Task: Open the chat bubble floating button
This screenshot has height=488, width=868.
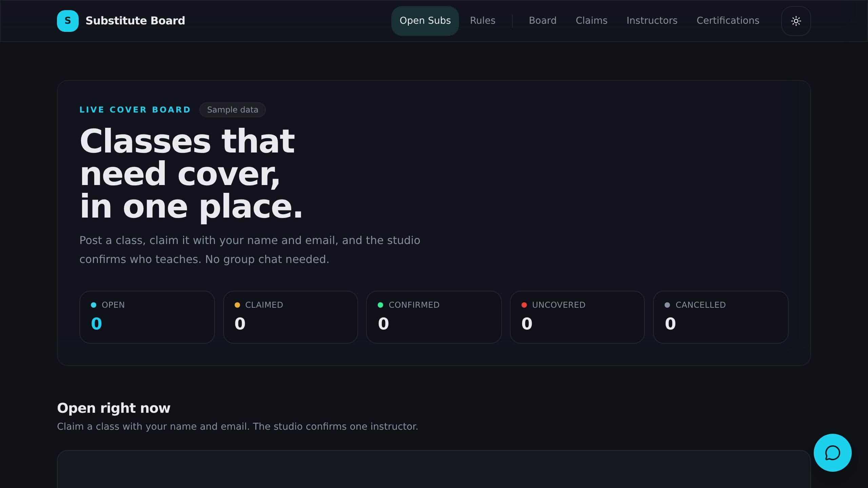Action: (832, 453)
